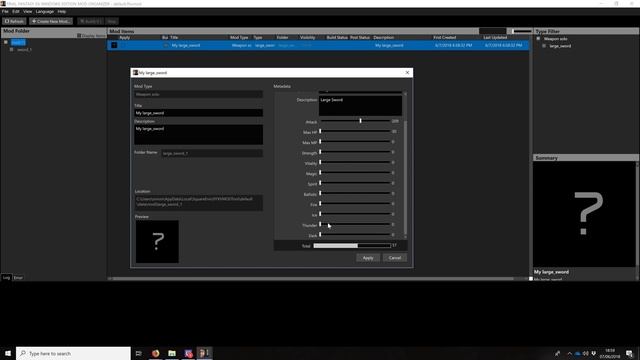
Task: Click the Windows taskbar search box
Action: click(x=73, y=353)
